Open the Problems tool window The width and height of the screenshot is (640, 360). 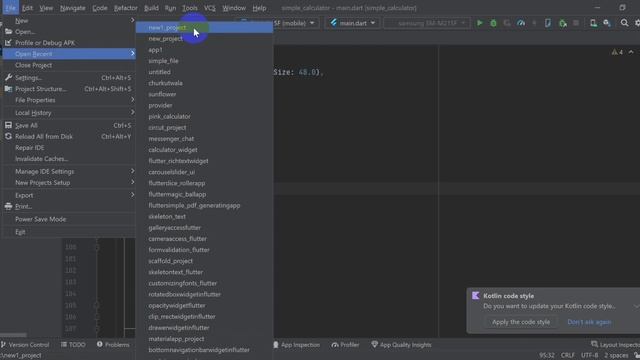[x=113, y=344]
